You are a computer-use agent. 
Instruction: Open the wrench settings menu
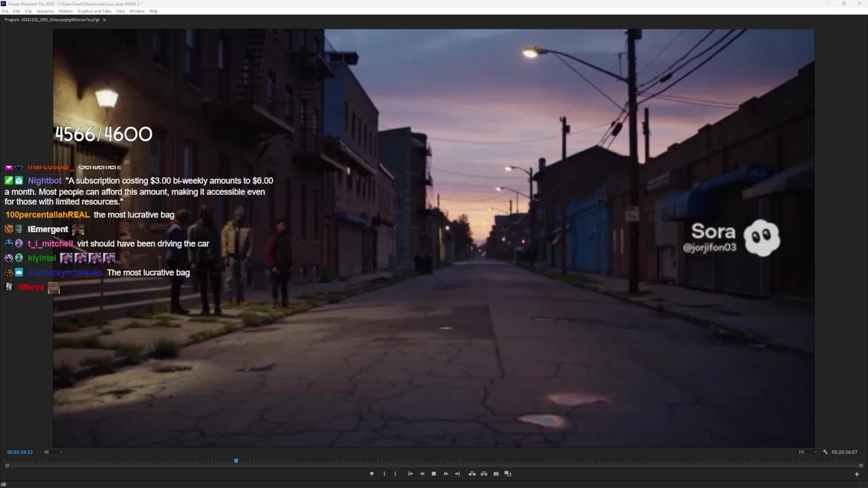(825, 452)
